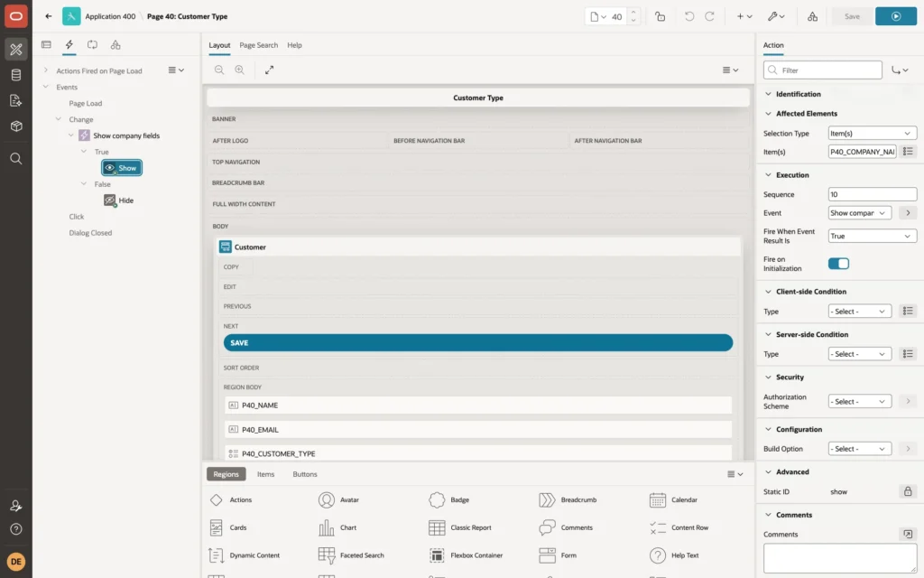924x578 pixels.
Task: Collapse the Affected Elements section
Action: (x=768, y=113)
